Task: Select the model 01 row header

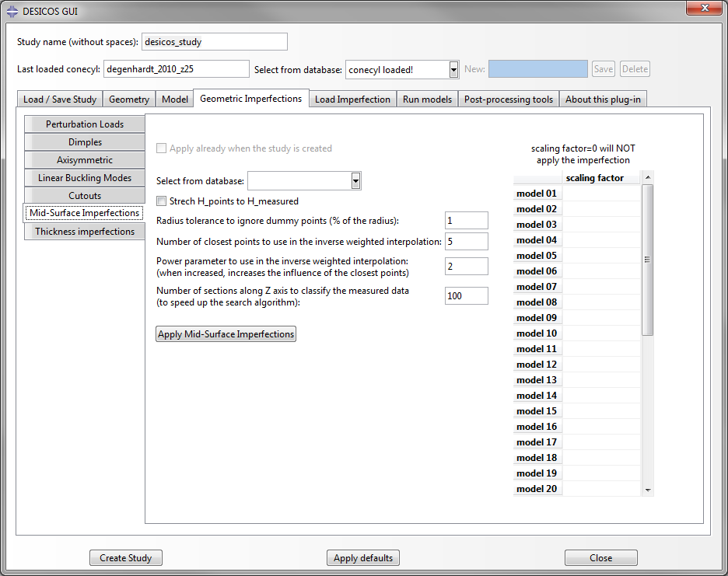Action: point(537,194)
